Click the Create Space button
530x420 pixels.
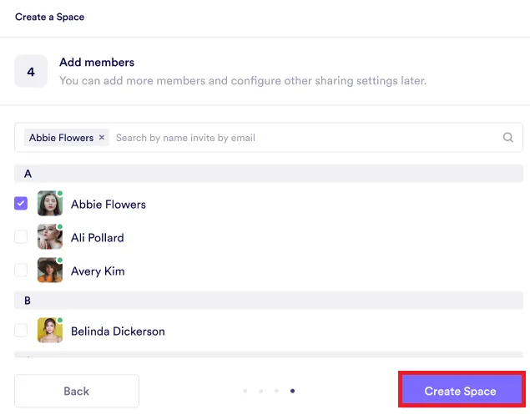coord(461,391)
